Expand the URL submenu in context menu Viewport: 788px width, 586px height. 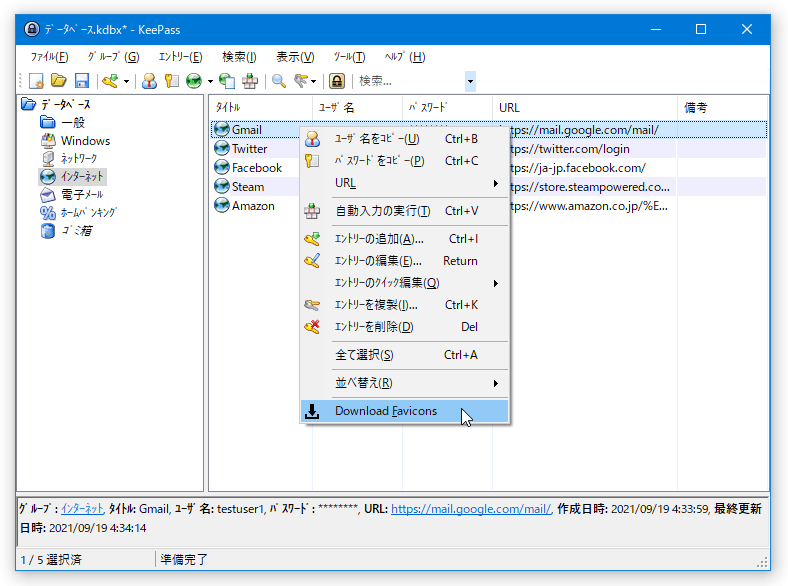click(x=405, y=183)
